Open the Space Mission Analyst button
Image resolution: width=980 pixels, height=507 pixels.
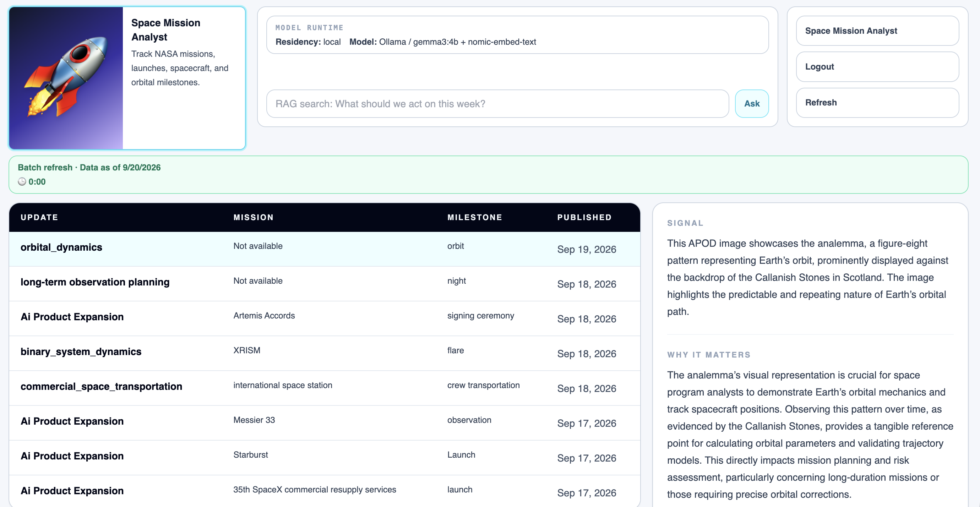pyautogui.click(x=877, y=31)
